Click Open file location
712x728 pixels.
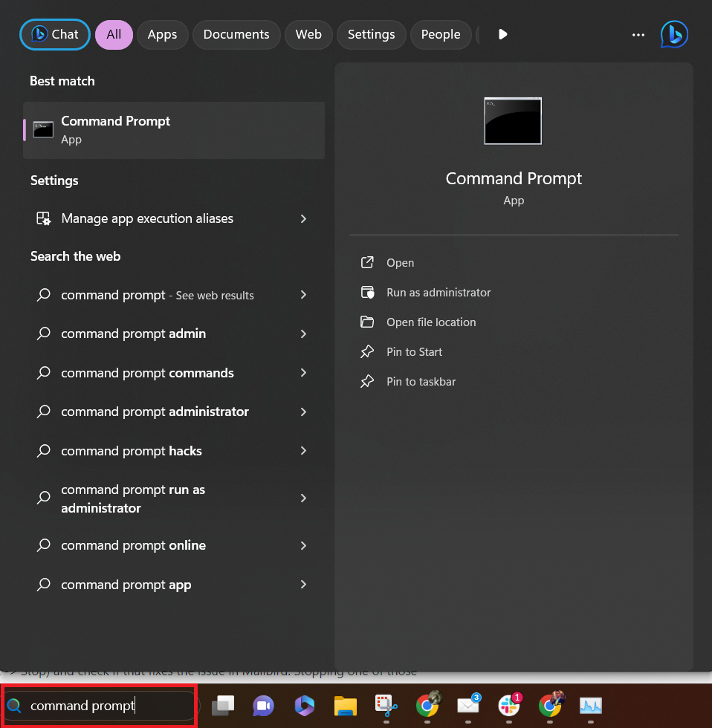pos(431,322)
